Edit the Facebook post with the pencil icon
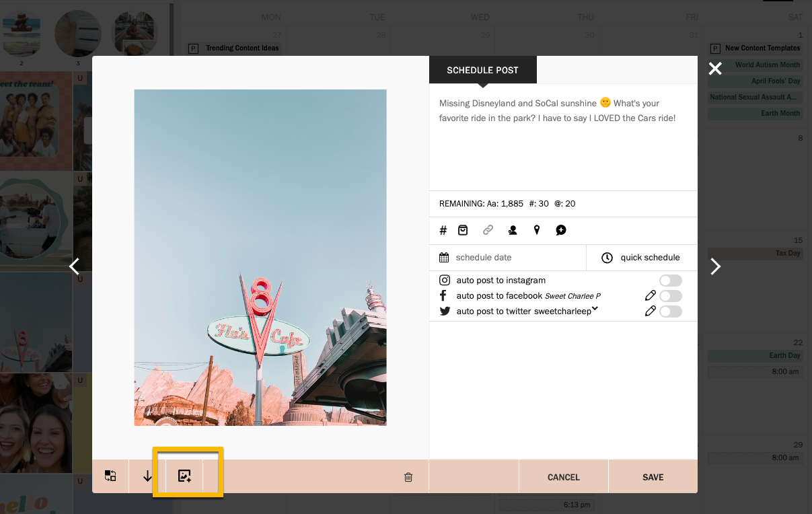Viewport: 812px width, 514px height. [650, 295]
